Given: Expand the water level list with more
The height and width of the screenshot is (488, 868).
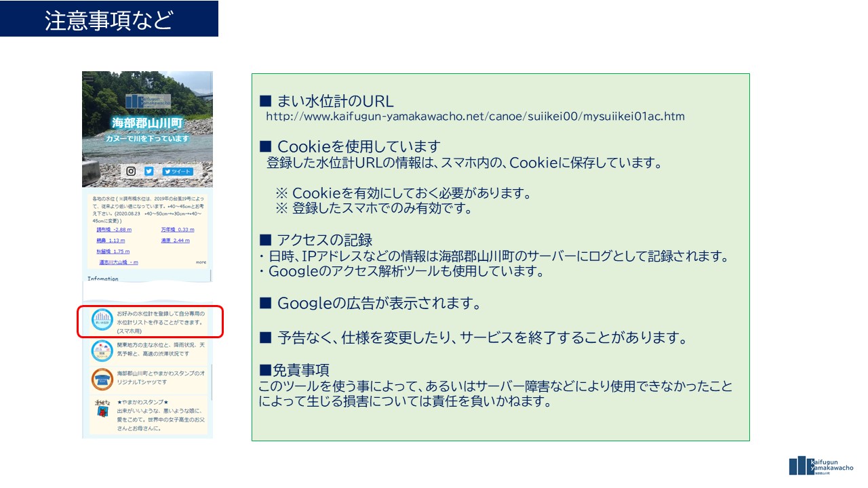Looking at the screenshot, I should pos(201,262).
